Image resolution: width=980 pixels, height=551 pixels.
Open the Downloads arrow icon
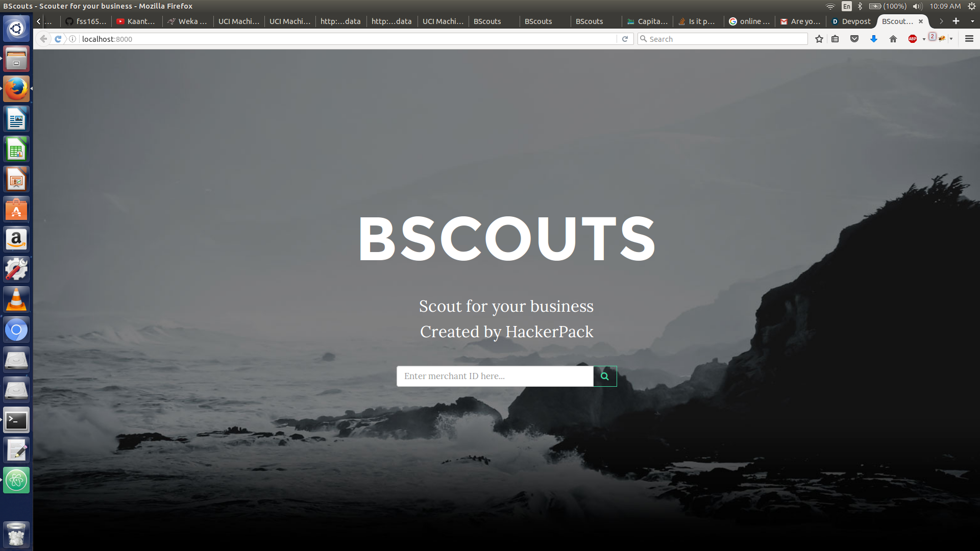click(x=874, y=39)
